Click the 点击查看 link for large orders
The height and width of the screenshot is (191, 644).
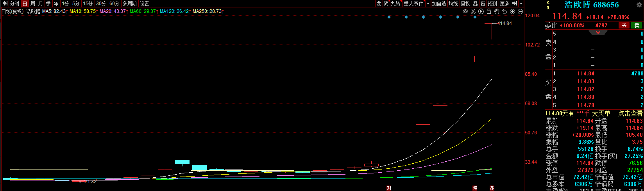[x=630, y=113]
